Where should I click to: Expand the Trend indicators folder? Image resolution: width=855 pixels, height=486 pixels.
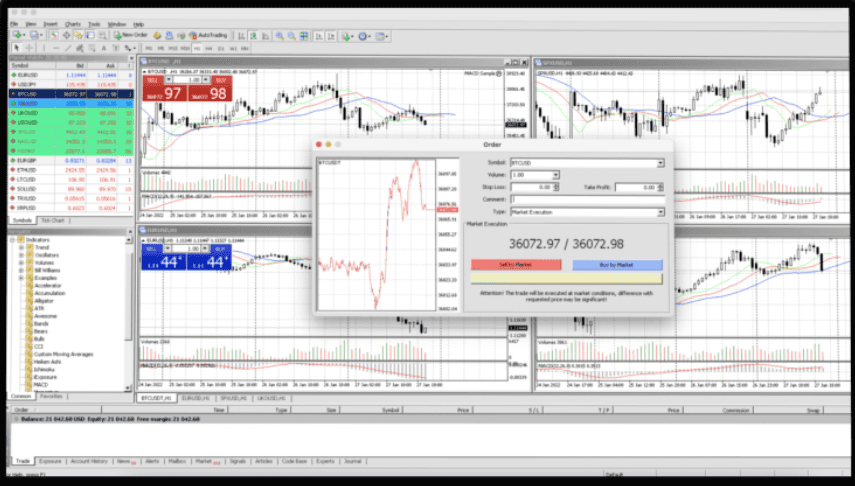click(22, 247)
